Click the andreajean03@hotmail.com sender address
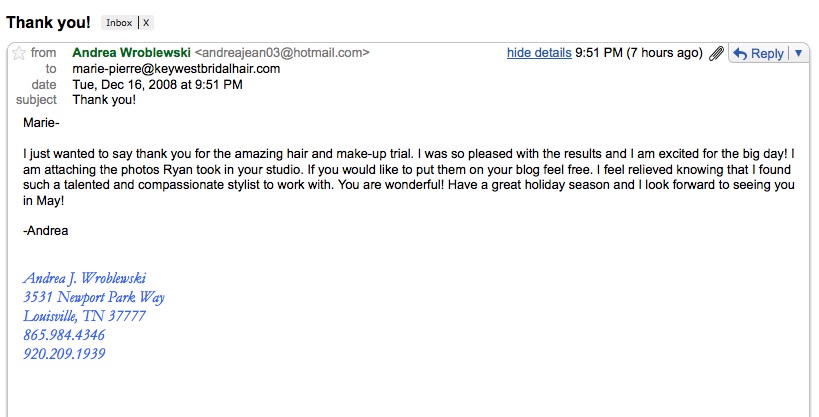Viewport: 819px width, 417px height. [x=282, y=53]
